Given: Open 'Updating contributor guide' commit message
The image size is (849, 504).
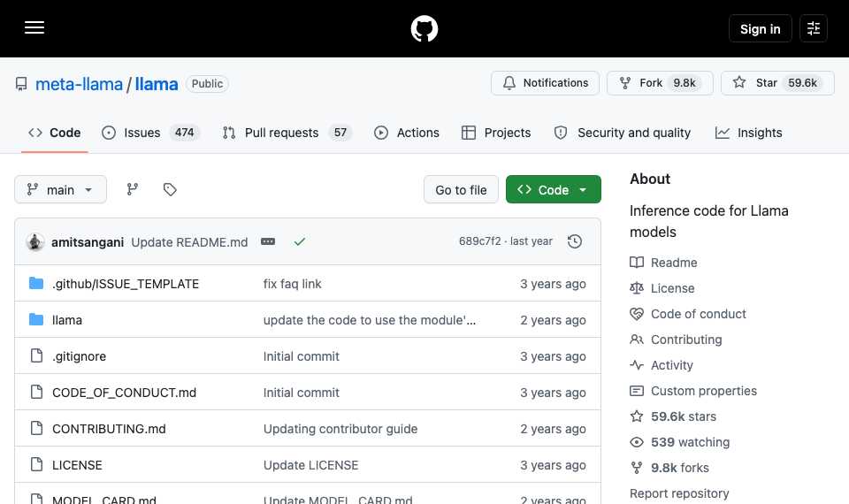Looking at the screenshot, I should tap(340, 429).
